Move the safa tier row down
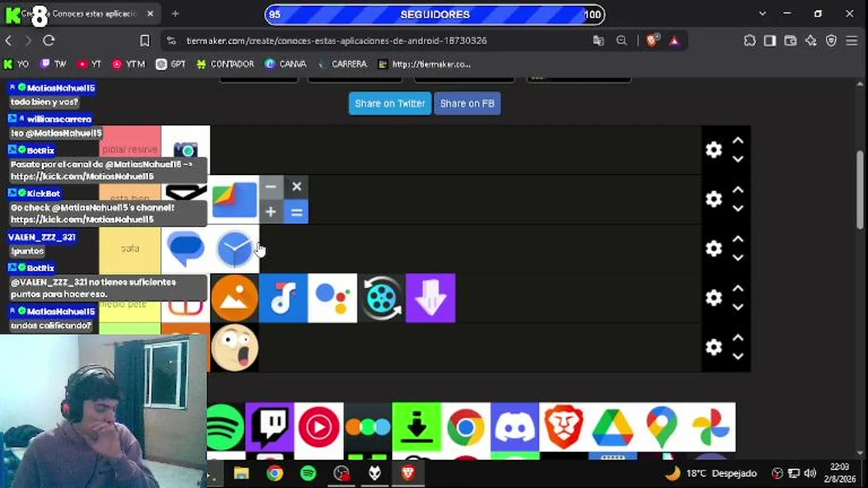868x488 pixels. click(738, 258)
